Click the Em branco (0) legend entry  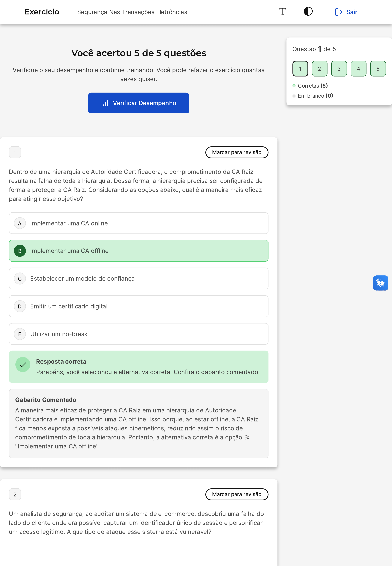pos(313,96)
